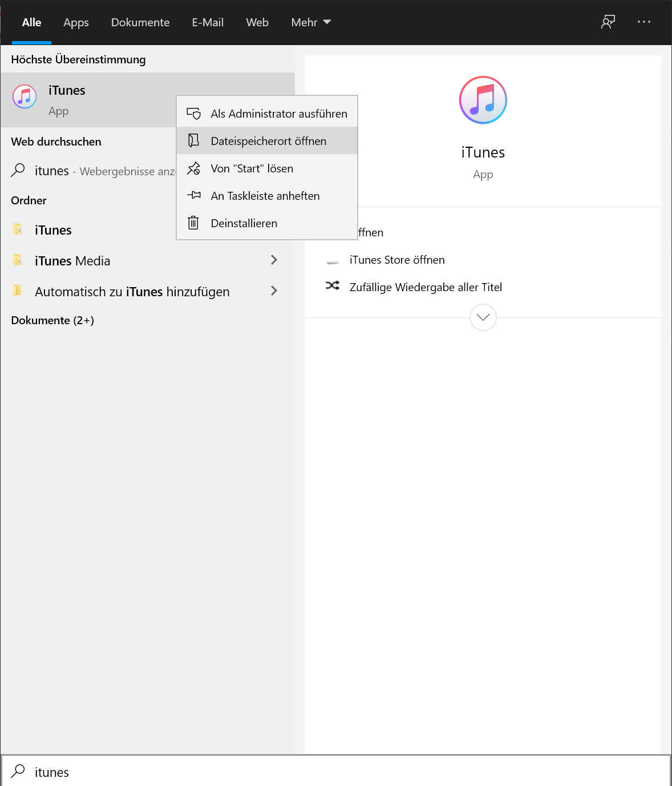Click the shuffle icon

coord(333,285)
